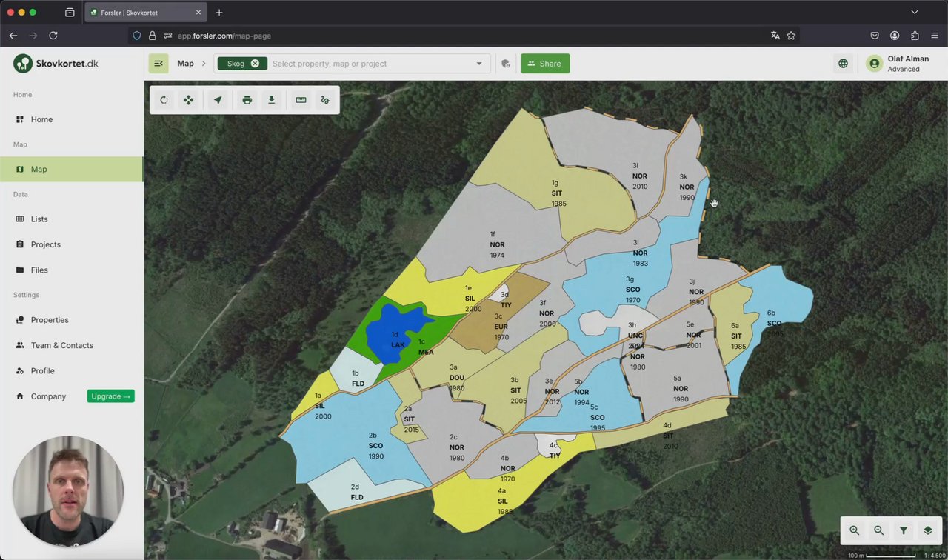Bookmark this page with the star icon
Image resolution: width=948 pixels, height=560 pixels.
point(791,36)
